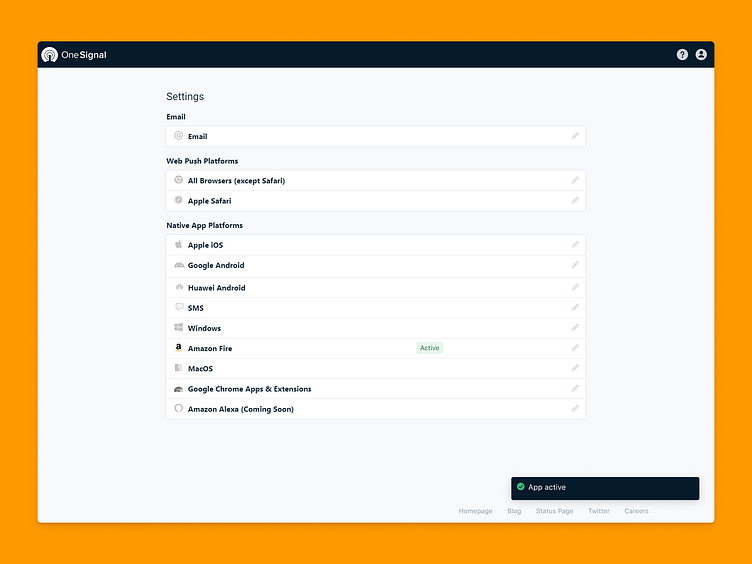Open the Homepage footer link
This screenshot has height=564, width=752.
[475, 511]
